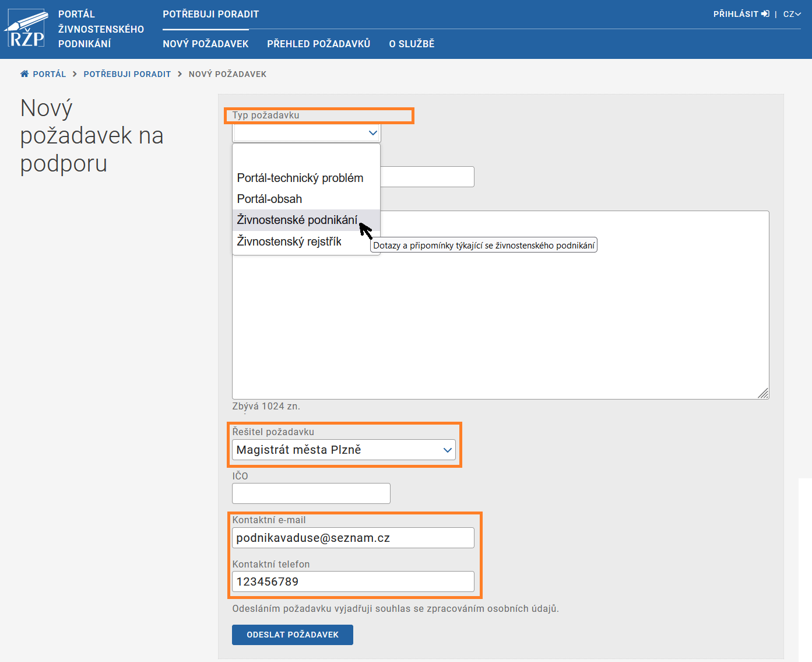Screen dimensions: 812x662
Task: Open Nový požadavek navigation tab
Action: click(x=205, y=44)
